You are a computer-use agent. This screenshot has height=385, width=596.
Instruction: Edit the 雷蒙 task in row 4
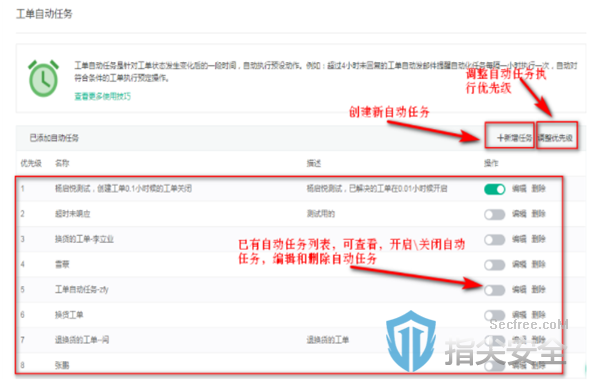[x=519, y=264]
